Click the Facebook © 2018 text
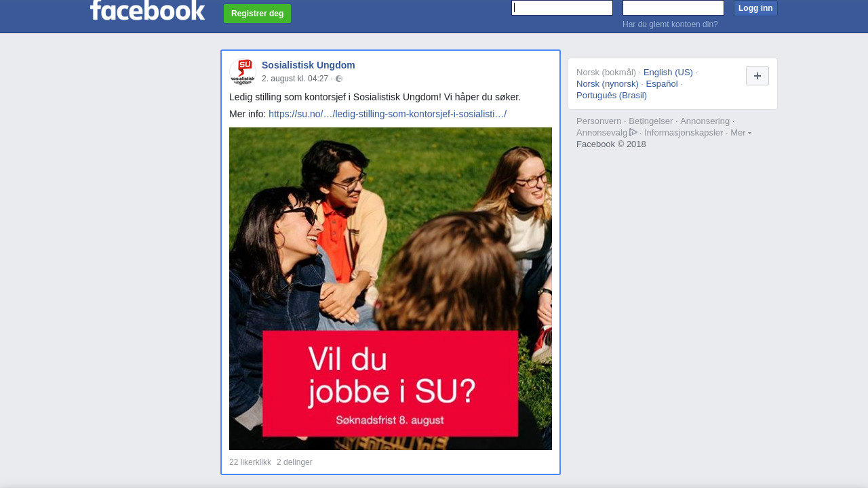The width and height of the screenshot is (868, 488). coord(611,144)
